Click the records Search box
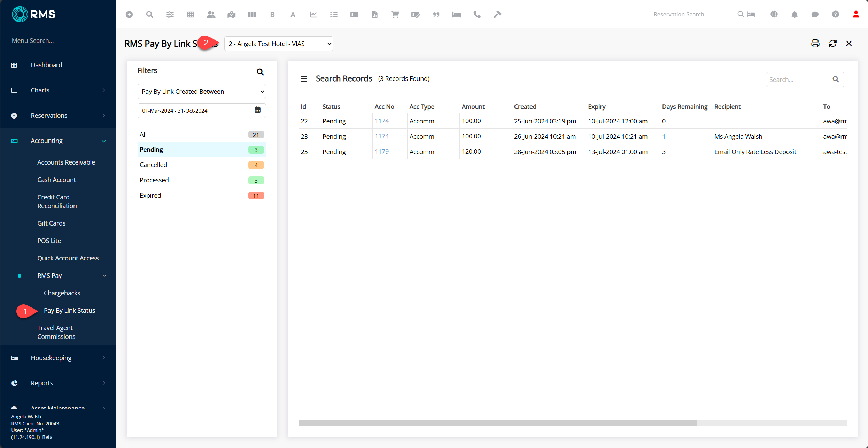Image resolution: width=868 pixels, height=448 pixels. (x=805, y=79)
